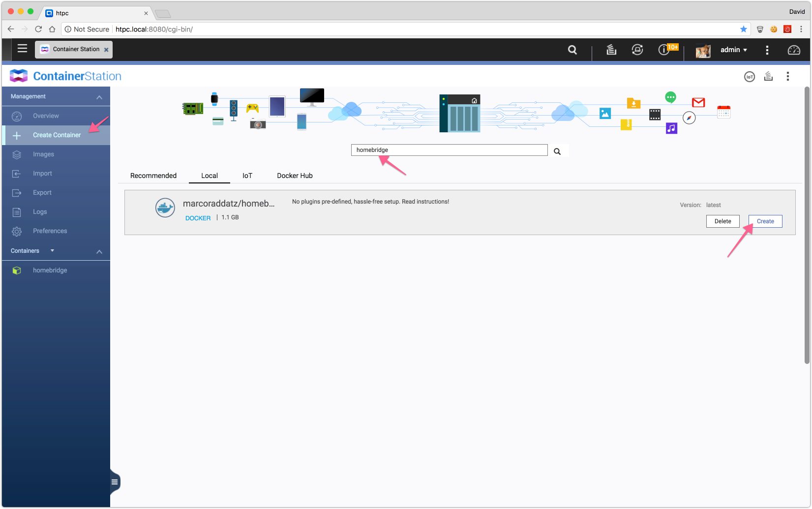Screen dimensions: 812x509
Task: Switch to the Recommended tab
Action: pyautogui.click(x=153, y=176)
